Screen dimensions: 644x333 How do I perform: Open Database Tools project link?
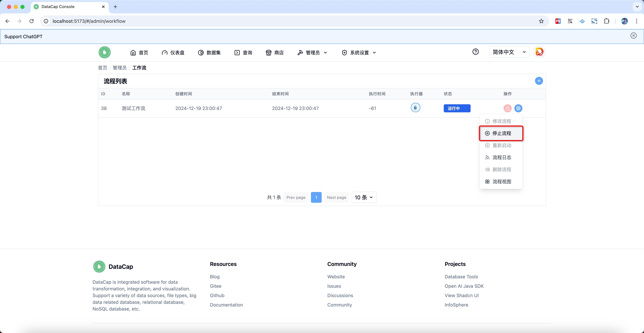click(461, 277)
